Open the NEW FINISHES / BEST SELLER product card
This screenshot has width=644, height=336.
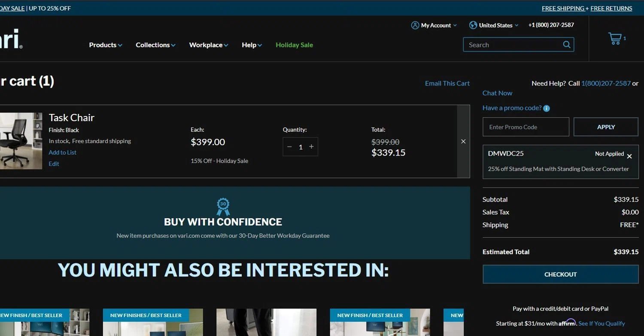point(153,322)
